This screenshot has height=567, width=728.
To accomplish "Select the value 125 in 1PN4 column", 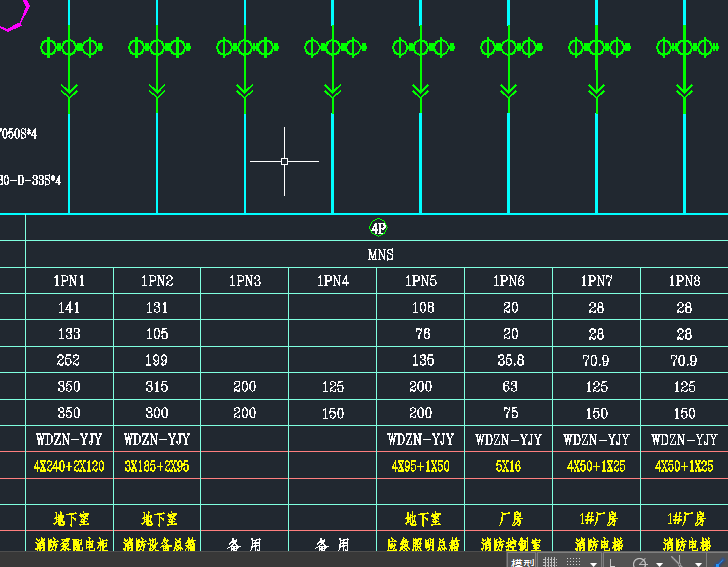I will point(333,386).
